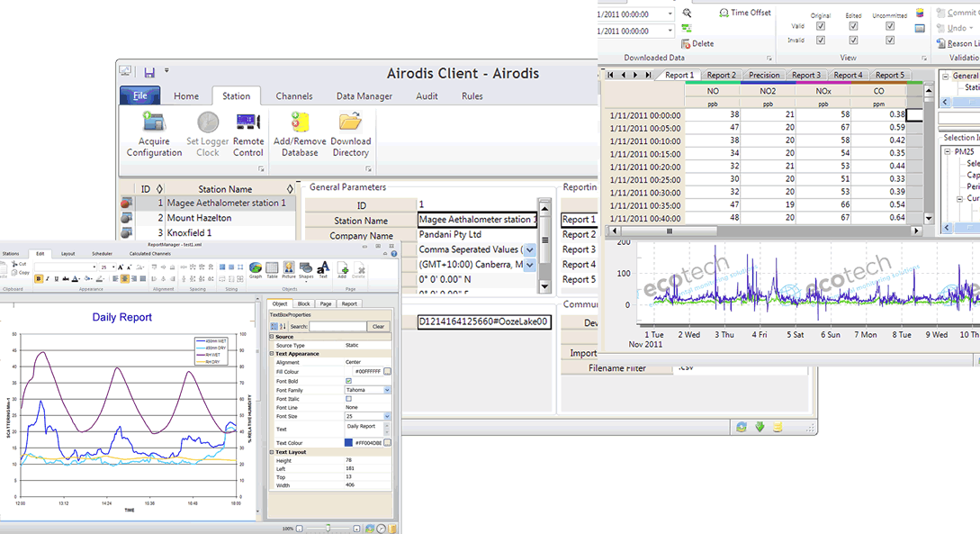
Task: Insert a Text object in ReportManager
Action: [323, 268]
